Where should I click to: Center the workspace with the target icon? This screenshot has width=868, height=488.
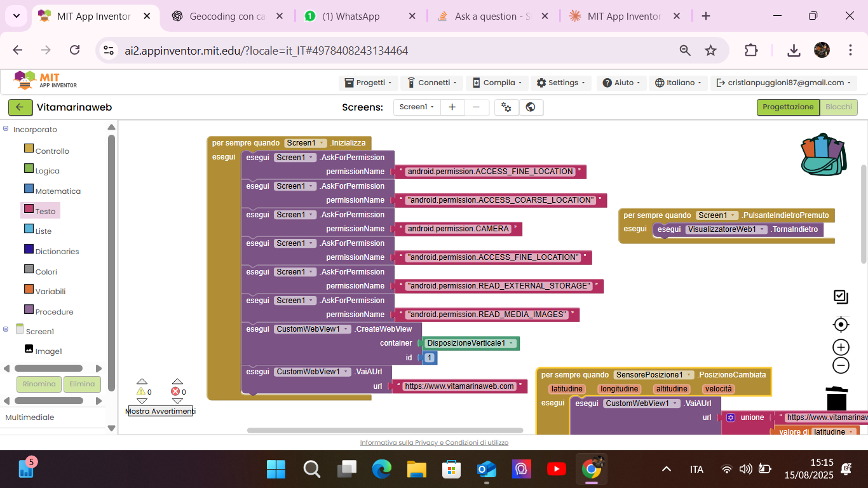point(841,325)
